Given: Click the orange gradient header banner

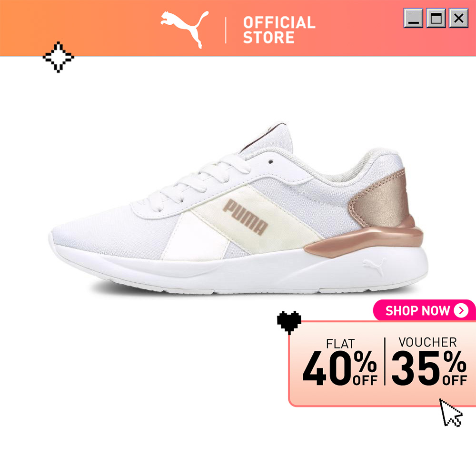Looking at the screenshot, I should [x=238, y=28].
